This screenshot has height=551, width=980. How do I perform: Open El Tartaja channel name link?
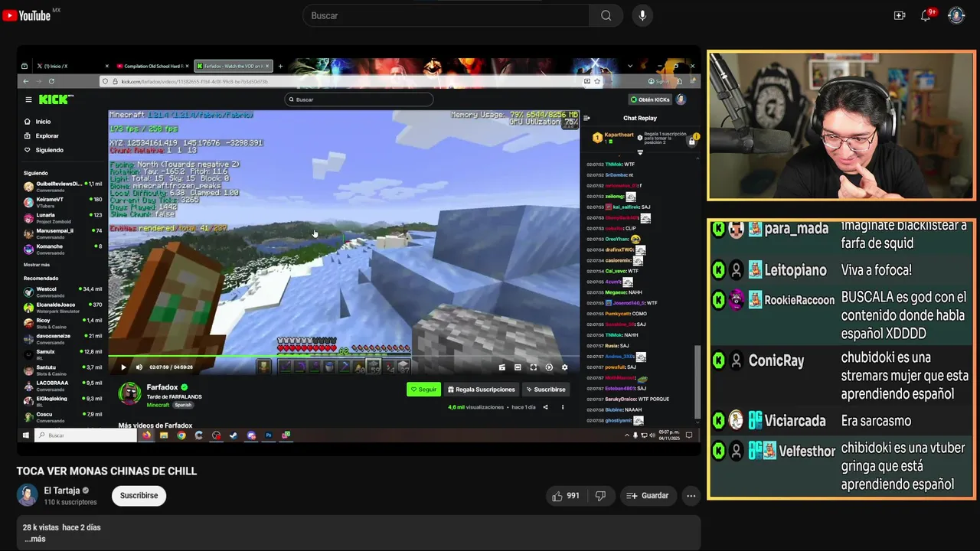[62, 491]
